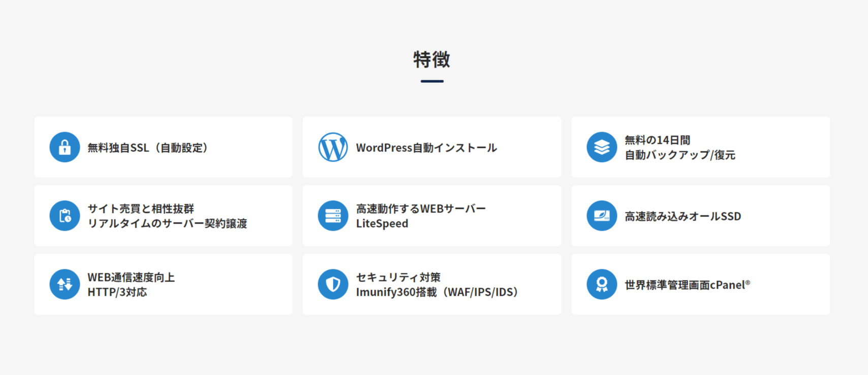Screen dimensions: 868x375
Task: Click the 特徴 section heading
Action: [x=431, y=59]
